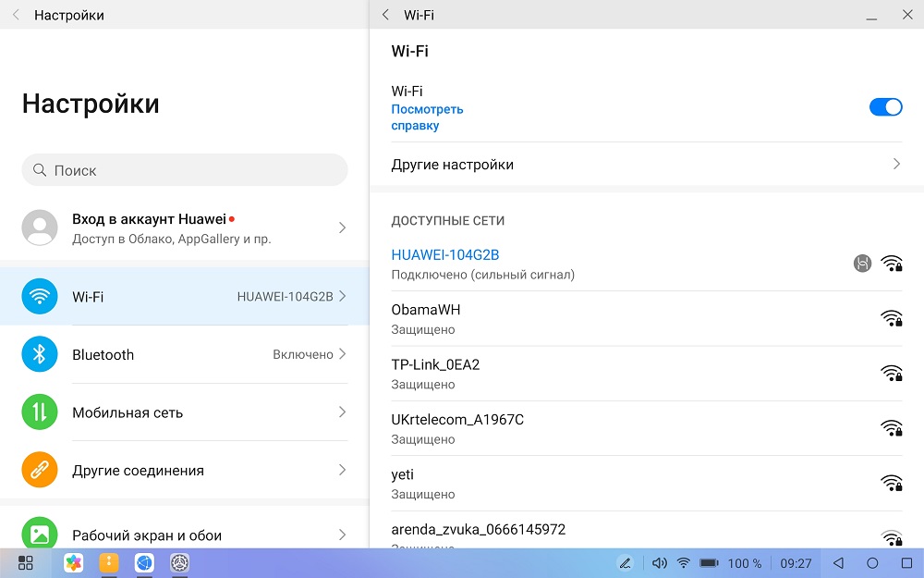Open the app launcher grid in taskbar
924x578 pixels.
pyautogui.click(x=25, y=562)
